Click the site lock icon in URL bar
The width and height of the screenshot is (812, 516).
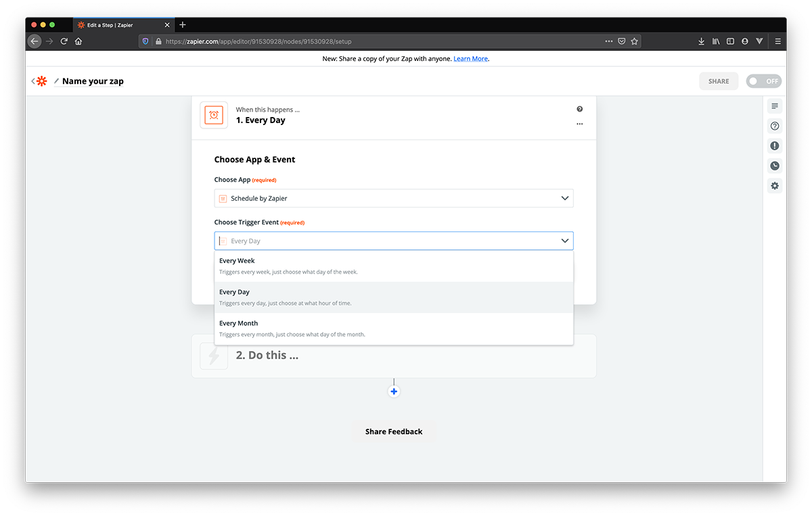pyautogui.click(x=158, y=41)
